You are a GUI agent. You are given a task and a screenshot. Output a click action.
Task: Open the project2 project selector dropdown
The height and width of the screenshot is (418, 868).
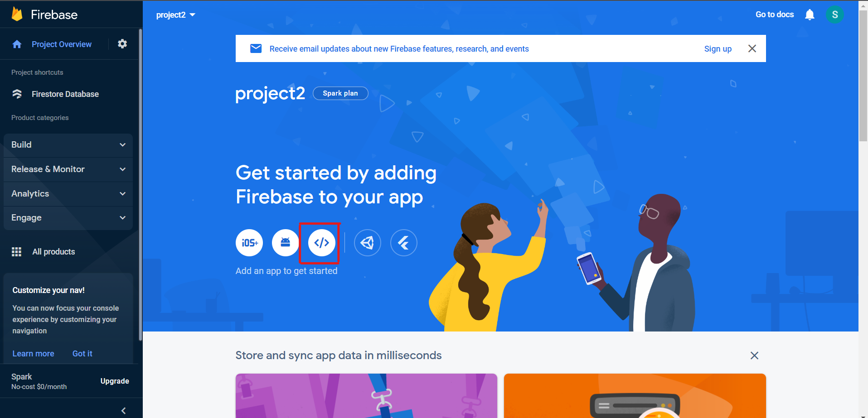click(x=176, y=15)
